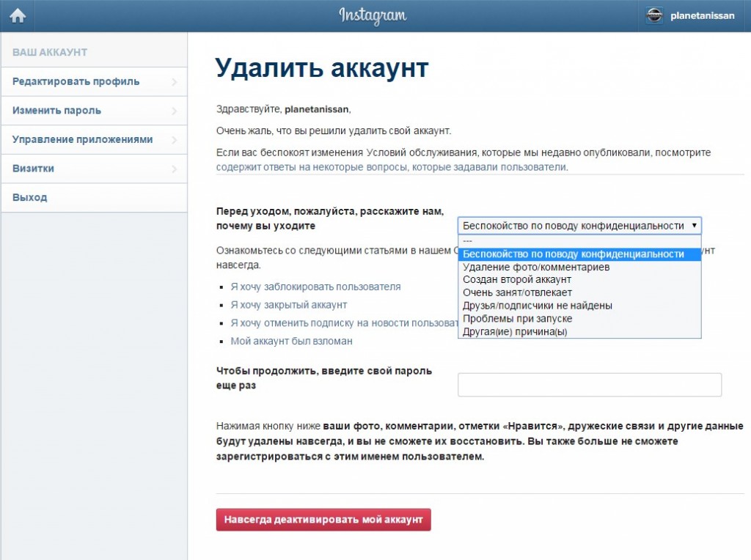This screenshot has width=751, height=560.
Task: Click the chevron beside Визитки
Action: [175, 169]
